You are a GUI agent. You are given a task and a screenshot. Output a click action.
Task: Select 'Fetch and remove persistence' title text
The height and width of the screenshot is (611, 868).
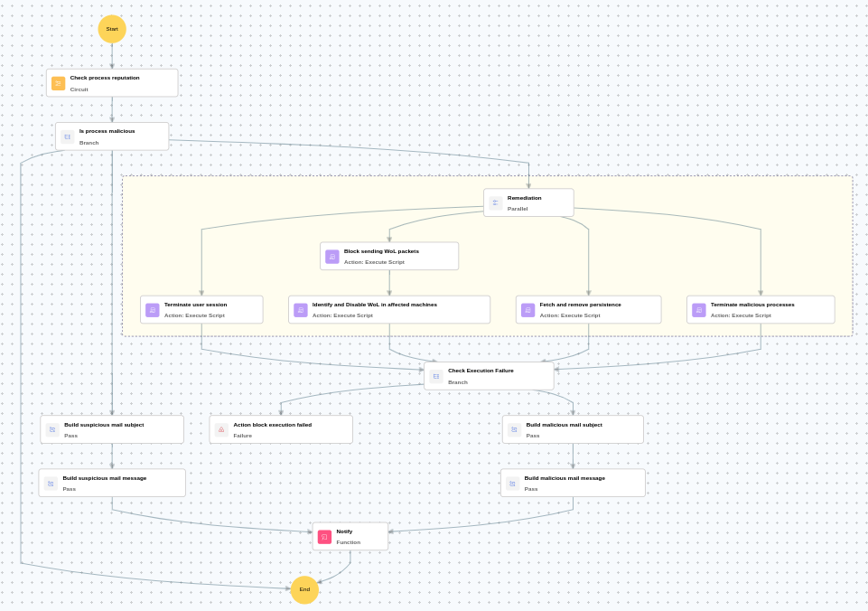[x=580, y=305]
